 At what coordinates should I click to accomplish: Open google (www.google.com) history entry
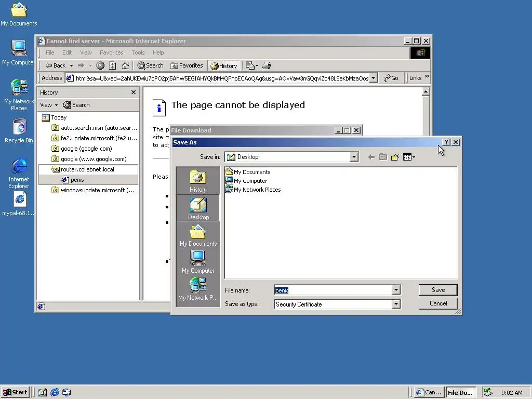point(89,159)
